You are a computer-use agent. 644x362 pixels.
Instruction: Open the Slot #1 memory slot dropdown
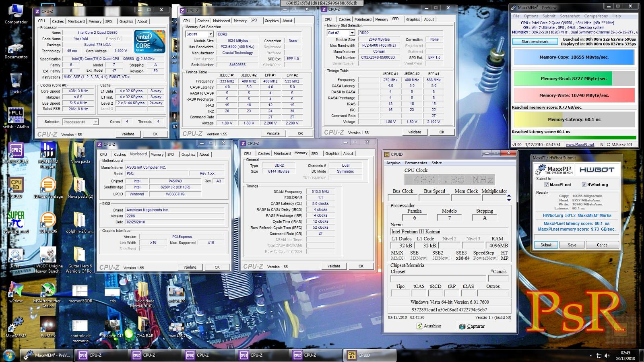point(199,34)
